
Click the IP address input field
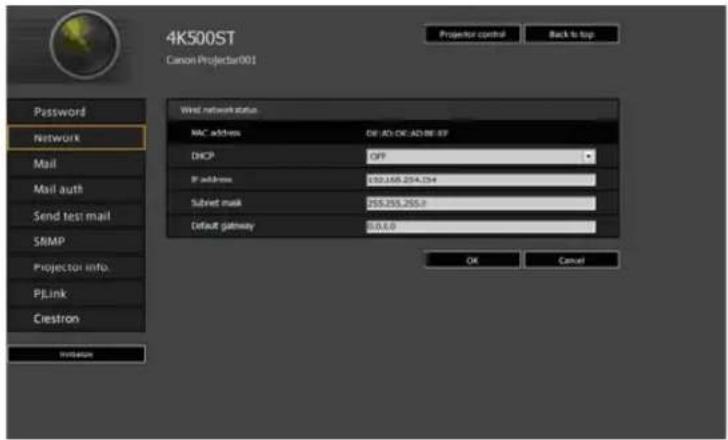point(481,180)
